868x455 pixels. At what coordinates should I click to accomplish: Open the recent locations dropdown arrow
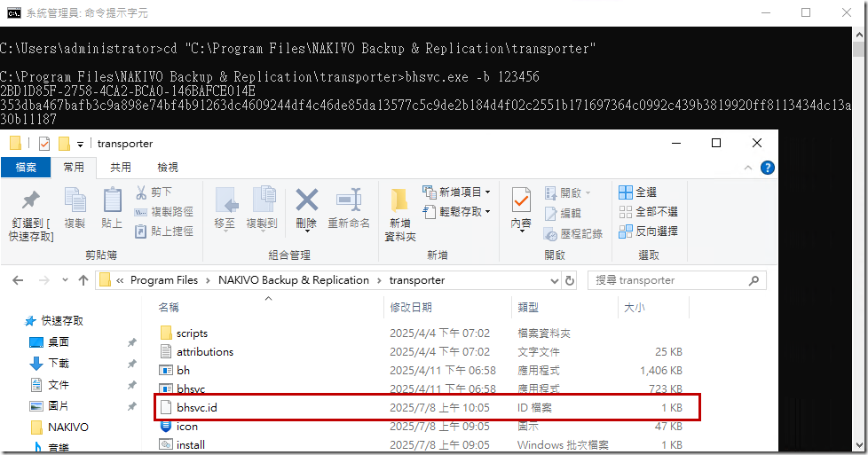(x=66, y=280)
